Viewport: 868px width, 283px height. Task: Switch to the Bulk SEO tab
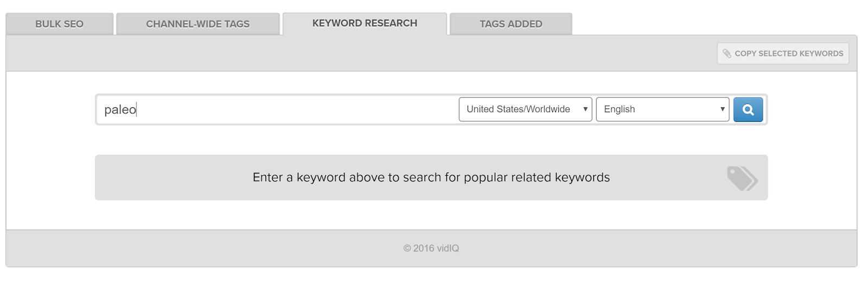tap(59, 24)
